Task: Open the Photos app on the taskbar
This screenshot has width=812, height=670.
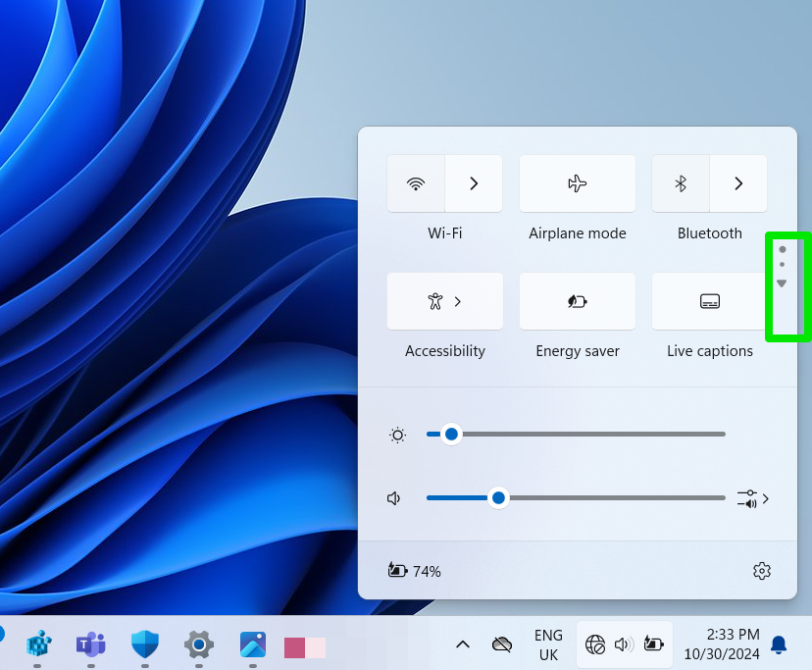Action: pos(253,644)
